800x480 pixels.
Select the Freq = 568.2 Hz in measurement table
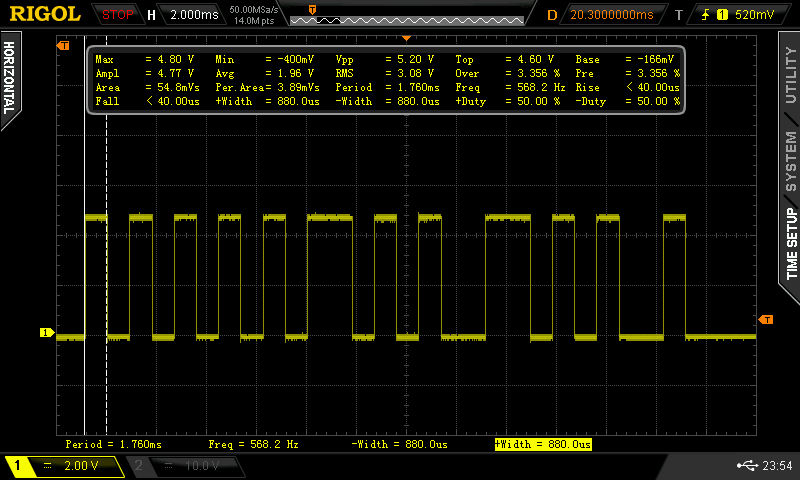(x=510, y=87)
